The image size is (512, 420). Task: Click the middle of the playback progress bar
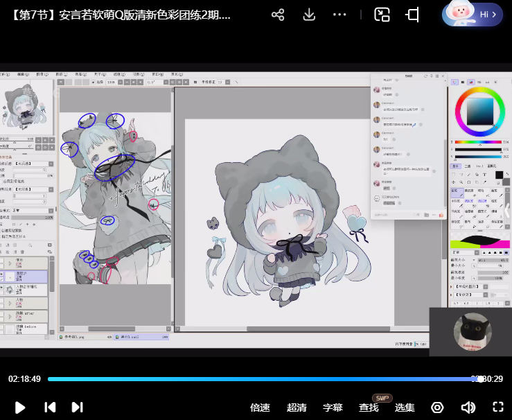(265, 379)
